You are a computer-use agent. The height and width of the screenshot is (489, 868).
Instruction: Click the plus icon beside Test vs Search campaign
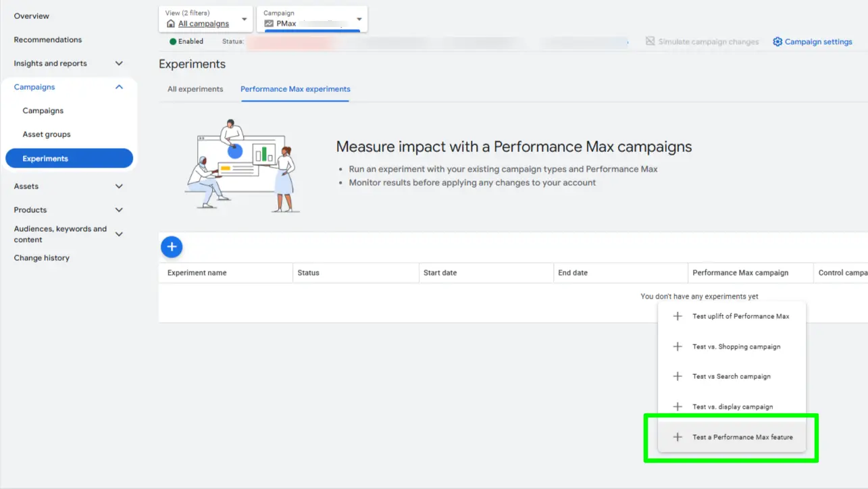click(x=678, y=376)
